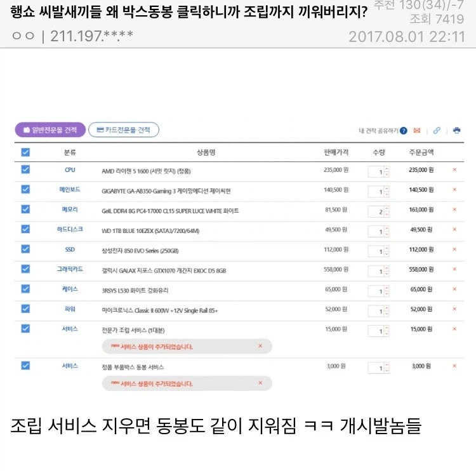The height and width of the screenshot is (471, 476).
Task: Print the estimate with printer icon
Action: click(456, 131)
